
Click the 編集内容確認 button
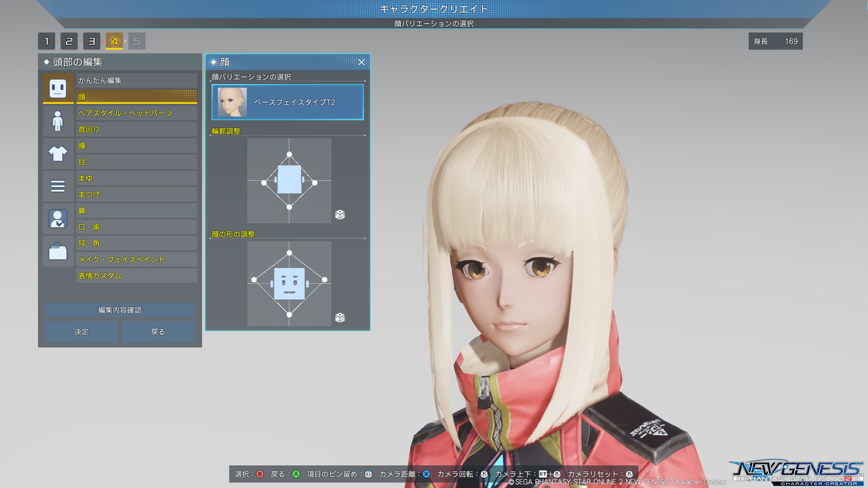coord(120,310)
